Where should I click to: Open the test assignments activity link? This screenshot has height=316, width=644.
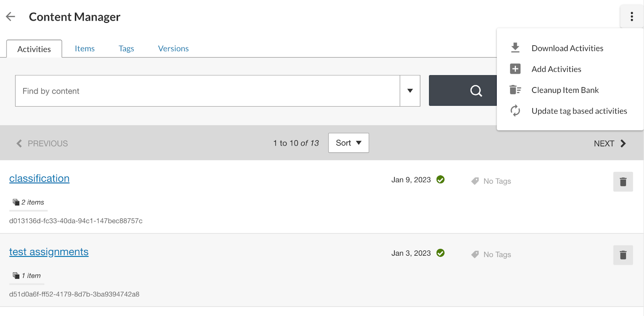point(49,252)
